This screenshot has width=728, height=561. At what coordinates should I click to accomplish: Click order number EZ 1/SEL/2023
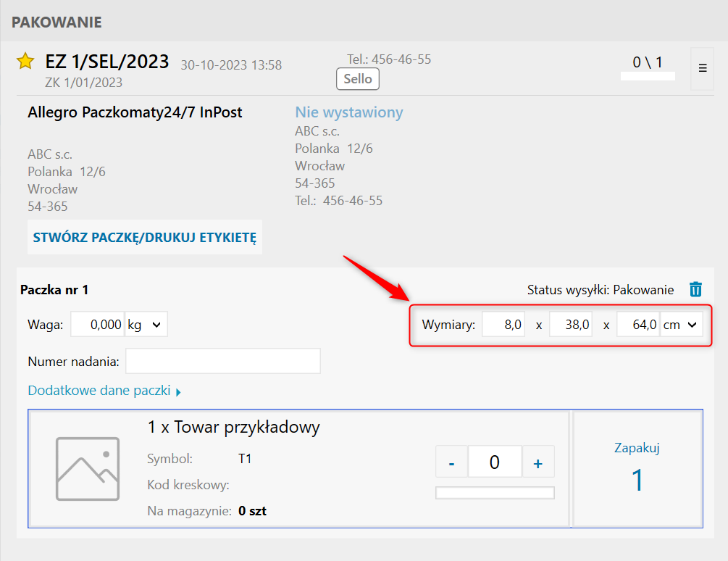tap(107, 62)
